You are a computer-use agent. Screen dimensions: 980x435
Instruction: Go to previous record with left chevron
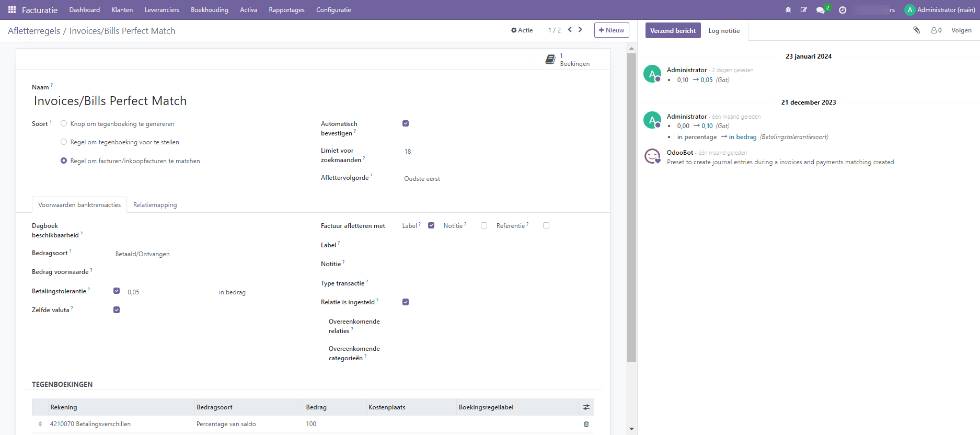(x=570, y=30)
